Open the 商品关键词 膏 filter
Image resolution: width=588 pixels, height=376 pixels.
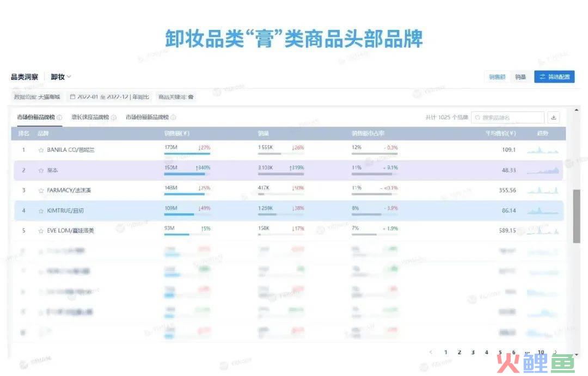tap(176, 97)
